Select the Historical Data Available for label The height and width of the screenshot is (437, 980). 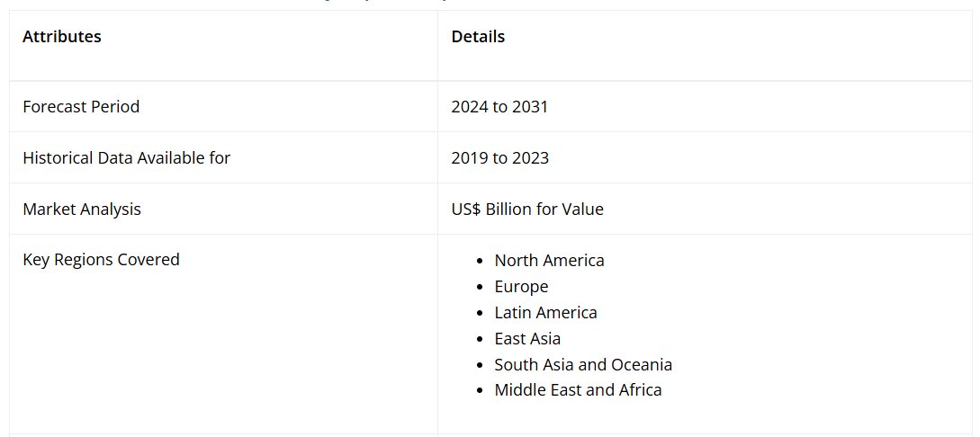[x=127, y=158]
